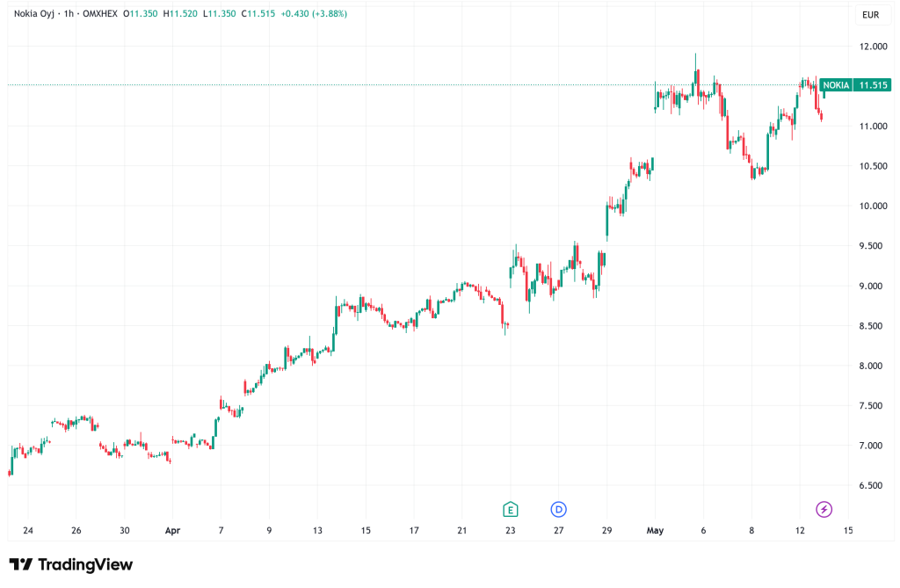Click the 1h interval label
The width and height of the screenshot is (900, 588).
click(x=69, y=14)
